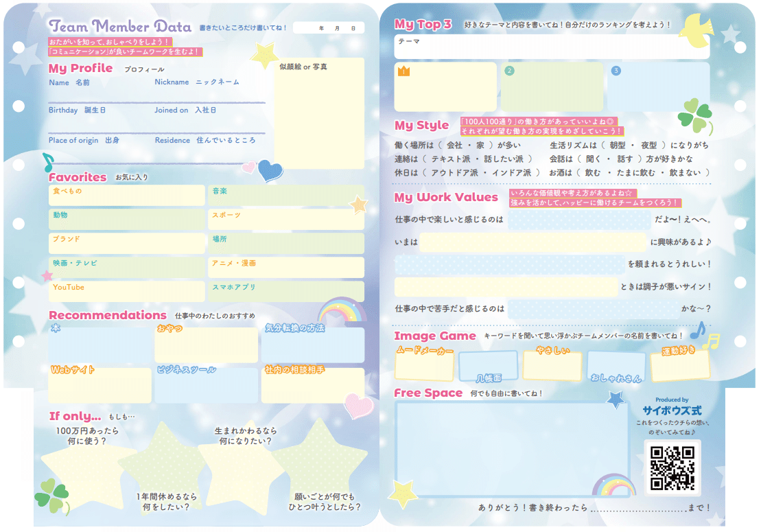The width and height of the screenshot is (761, 532).
Task: Click the スポーツ favorites box
Action: pos(286,219)
